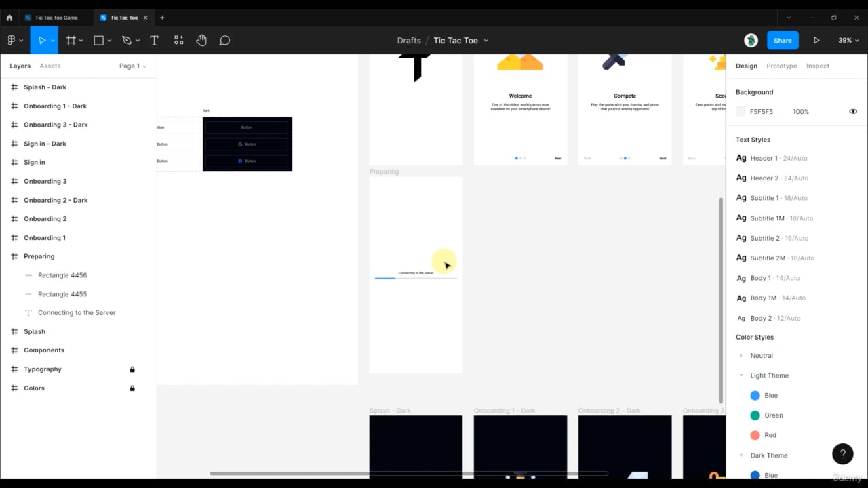Select the Hand tool
This screenshot has width=868, height=488.
pos(201,41)
